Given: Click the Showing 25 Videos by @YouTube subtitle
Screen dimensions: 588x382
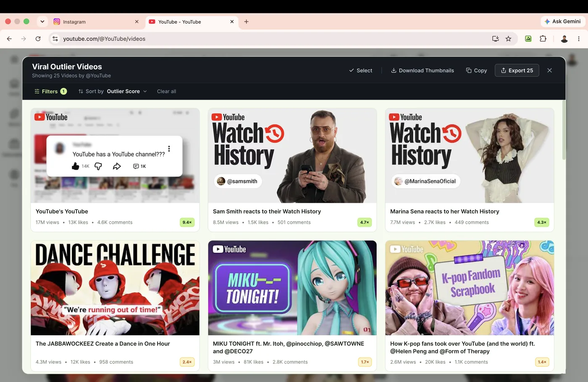Looking at the screenshot, I should coord(71,76).
